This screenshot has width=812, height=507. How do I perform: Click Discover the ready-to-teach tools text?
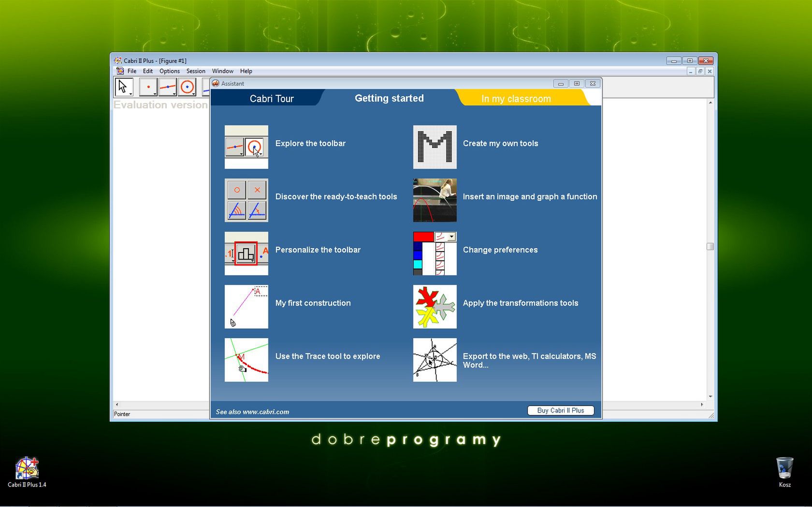click(336, 197)
